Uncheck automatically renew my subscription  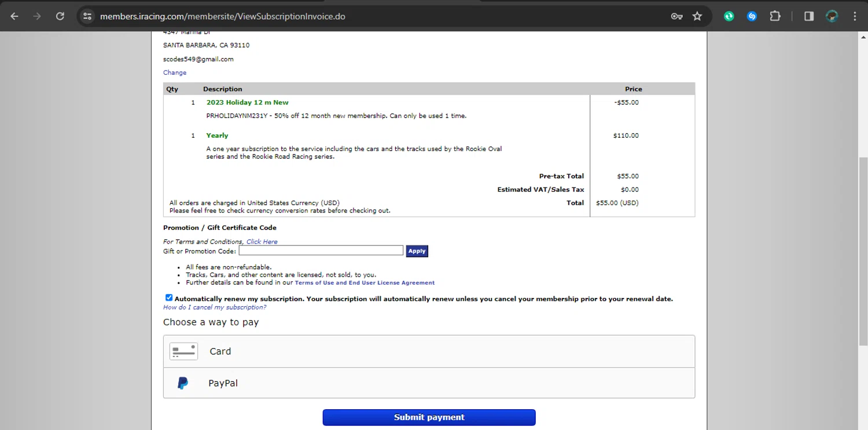169,297
